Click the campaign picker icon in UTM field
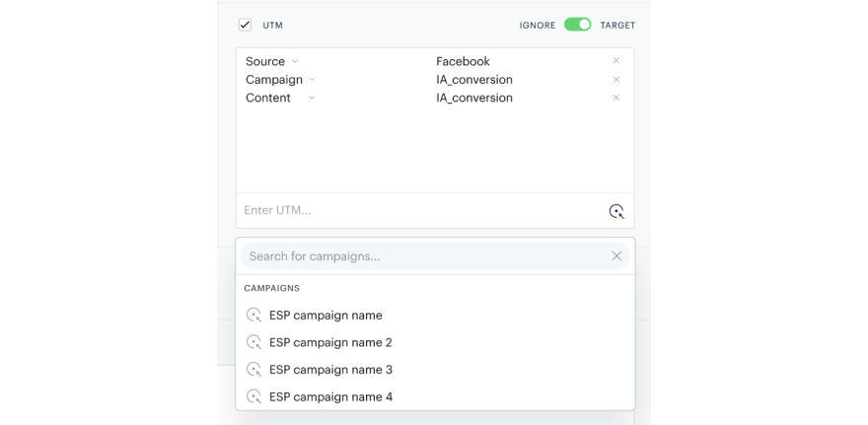Viewport: 868px width, 425px height. click(x=616, y=211)
